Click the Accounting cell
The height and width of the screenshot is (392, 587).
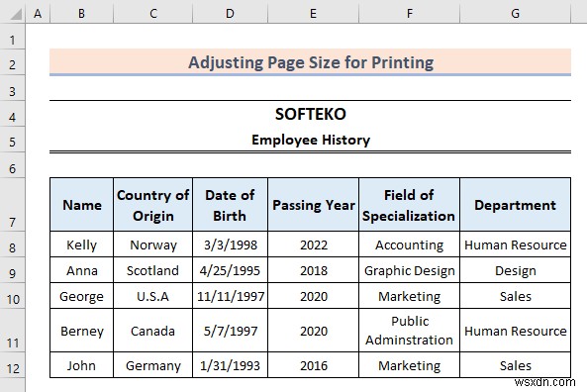(x=409, y=245)
